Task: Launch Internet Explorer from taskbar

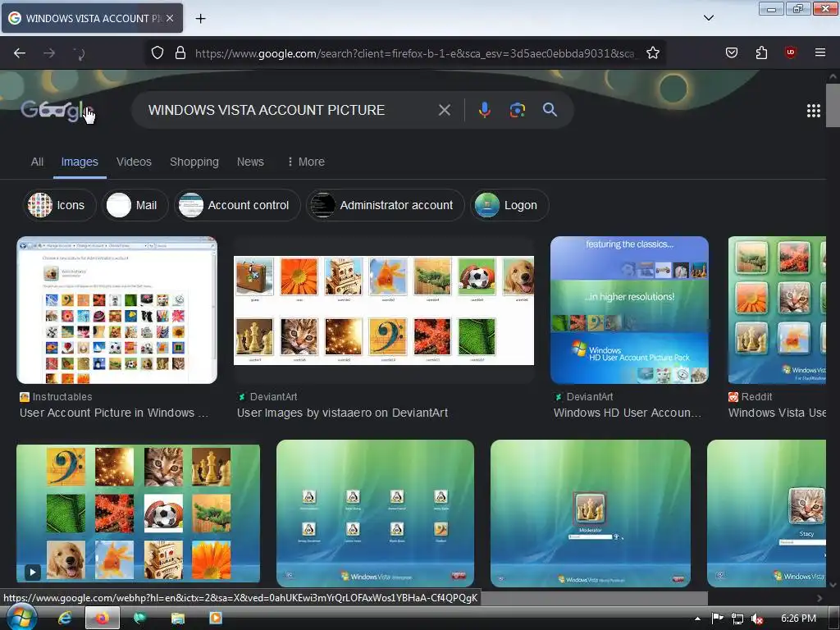Action: pyautogui.click(x=65, y=619)
